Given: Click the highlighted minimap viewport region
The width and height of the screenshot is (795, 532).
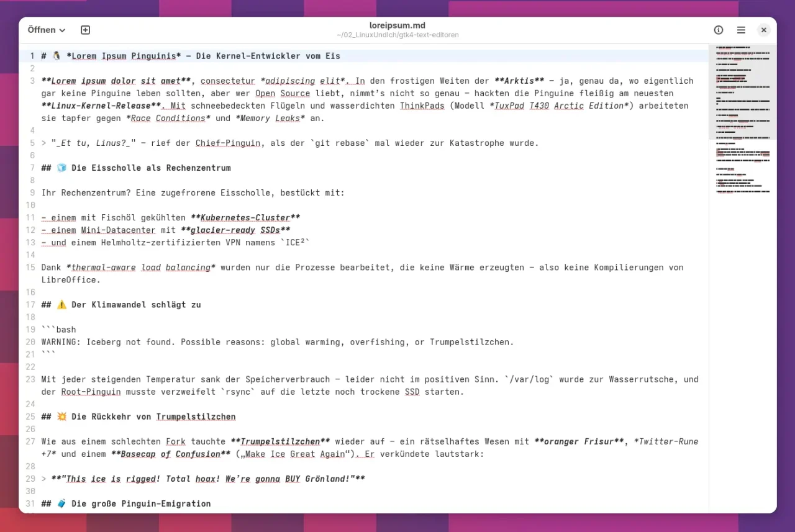Looking at the screenshot, I should [742, 92].
